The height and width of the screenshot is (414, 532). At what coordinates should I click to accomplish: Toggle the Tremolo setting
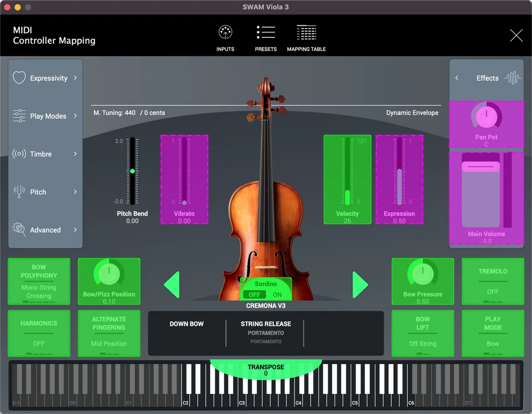click(493, 281)
